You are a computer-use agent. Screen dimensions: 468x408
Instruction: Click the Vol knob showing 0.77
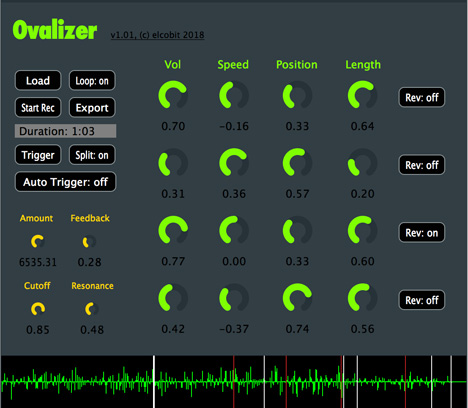coord(173,230)
